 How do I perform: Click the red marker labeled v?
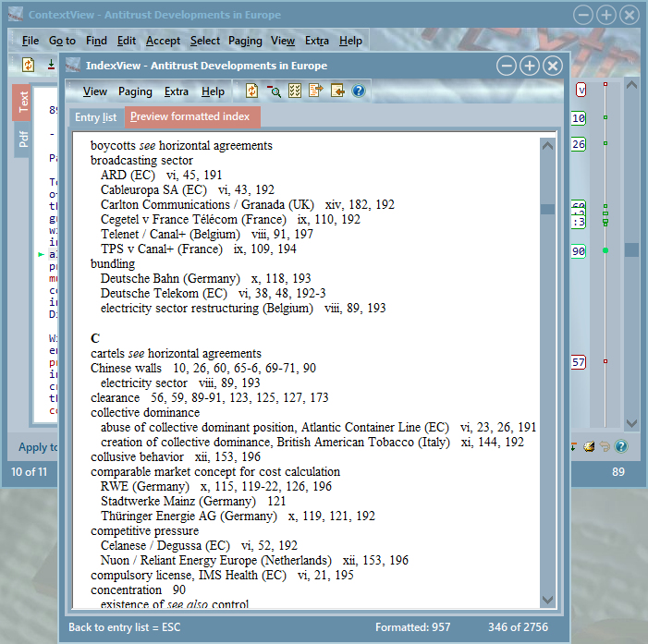[x=581, y=90]
